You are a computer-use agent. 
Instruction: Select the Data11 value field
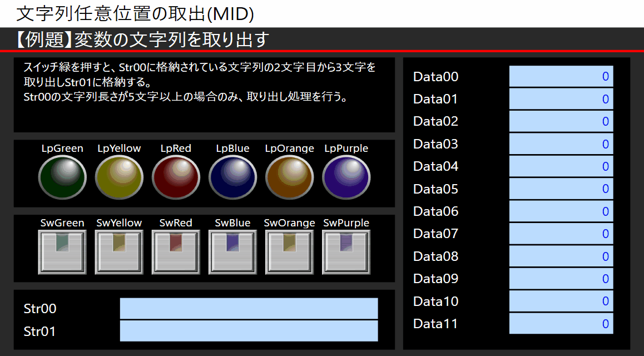pyautogui.click(x=561, y=324)
